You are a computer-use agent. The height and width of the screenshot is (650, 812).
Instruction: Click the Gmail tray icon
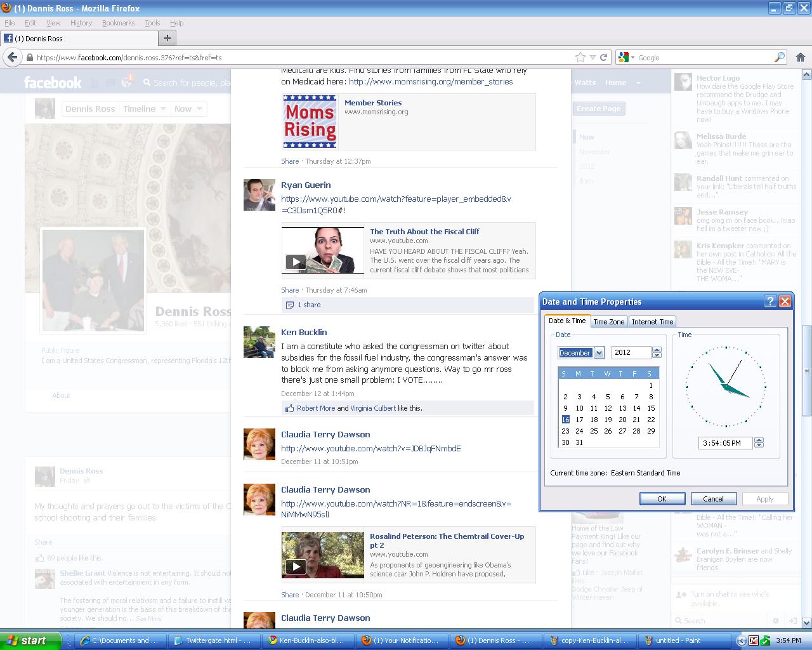pos(754,640)
